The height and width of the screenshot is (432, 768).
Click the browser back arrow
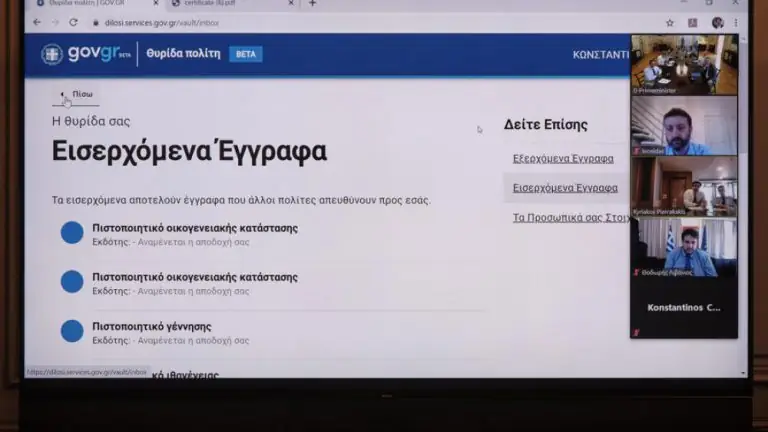coord(37,23)
